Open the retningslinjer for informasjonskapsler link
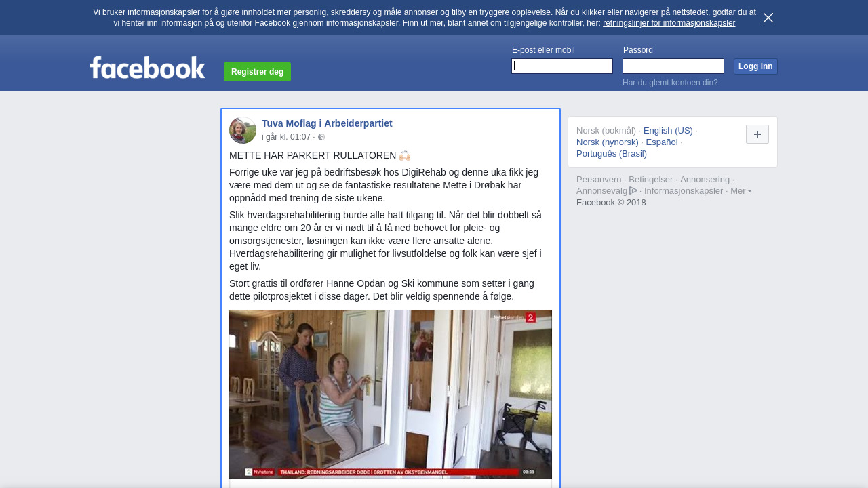The image size is (868, 488). tap(669, 23)
